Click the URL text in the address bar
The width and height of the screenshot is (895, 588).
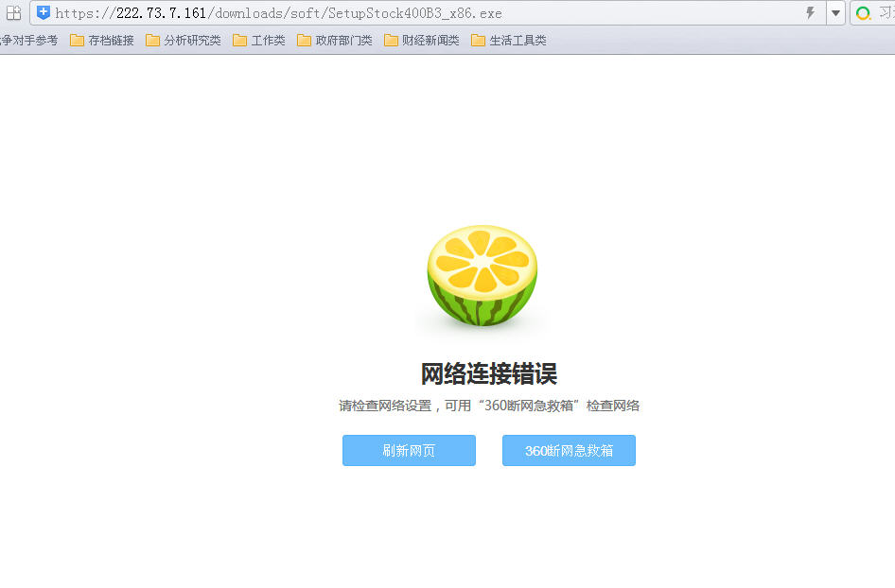[x=278, y=13]
